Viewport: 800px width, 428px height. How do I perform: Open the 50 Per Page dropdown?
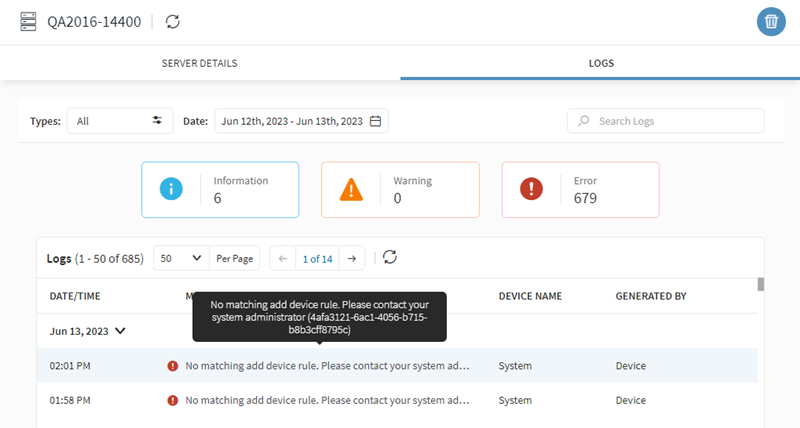click(x=182, y=258)
